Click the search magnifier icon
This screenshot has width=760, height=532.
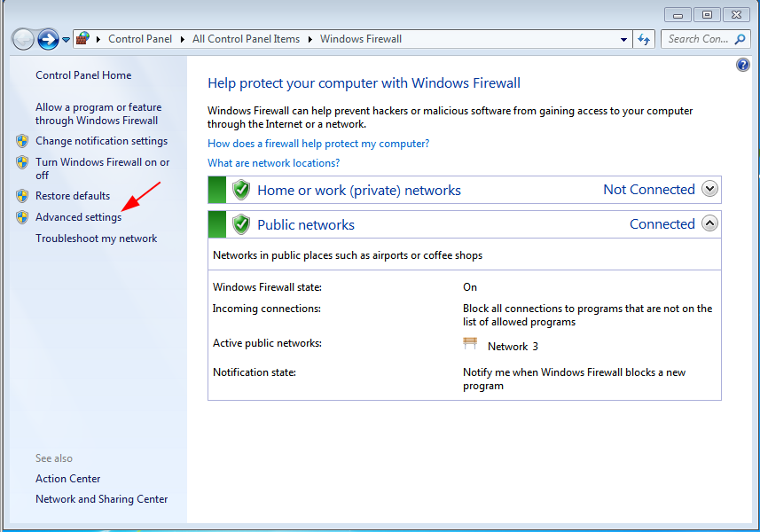coord(740,39)
